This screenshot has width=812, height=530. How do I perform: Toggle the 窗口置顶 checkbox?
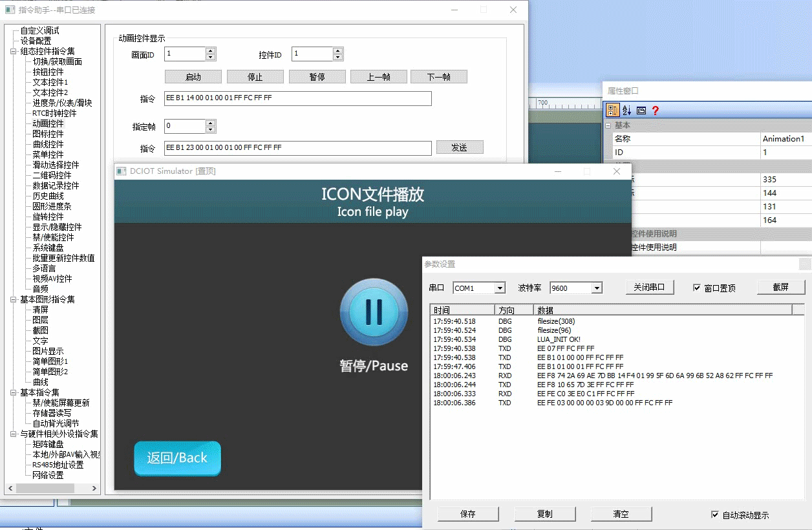tap(697, 288)
